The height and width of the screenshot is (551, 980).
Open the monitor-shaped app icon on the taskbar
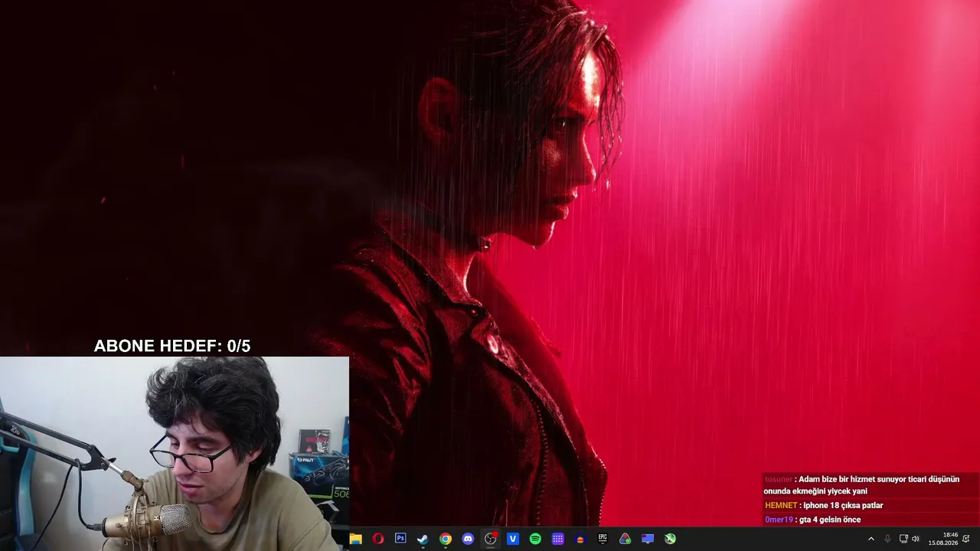coord(648,539)
